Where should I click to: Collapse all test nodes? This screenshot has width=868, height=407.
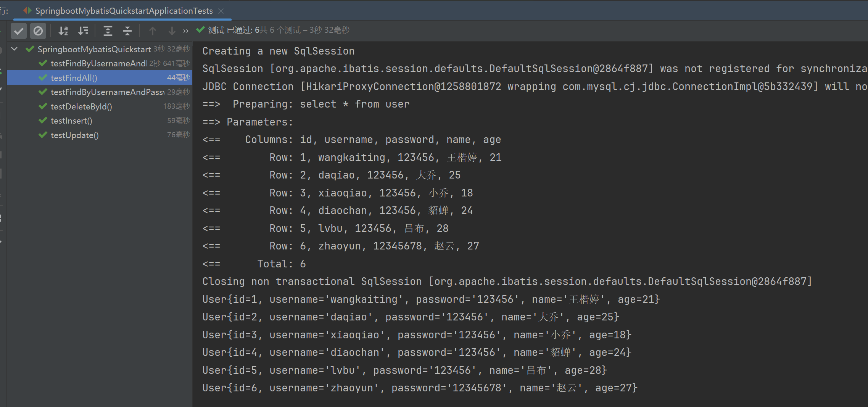[127, 31]
